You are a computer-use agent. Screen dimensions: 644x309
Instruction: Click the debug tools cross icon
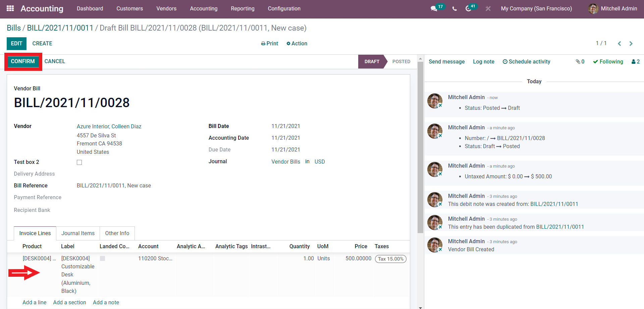pos(488,9)
